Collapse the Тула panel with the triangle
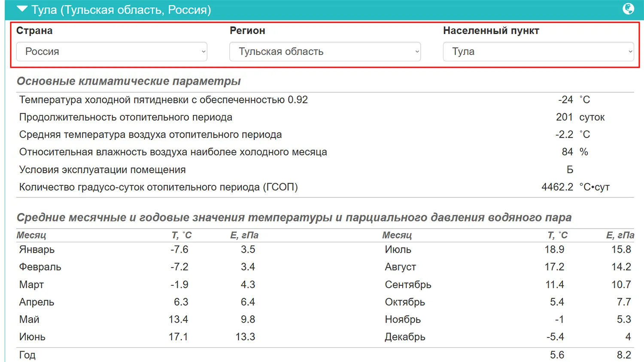The width and height of the screenshot is (644, 362). (x=22, y=9)
